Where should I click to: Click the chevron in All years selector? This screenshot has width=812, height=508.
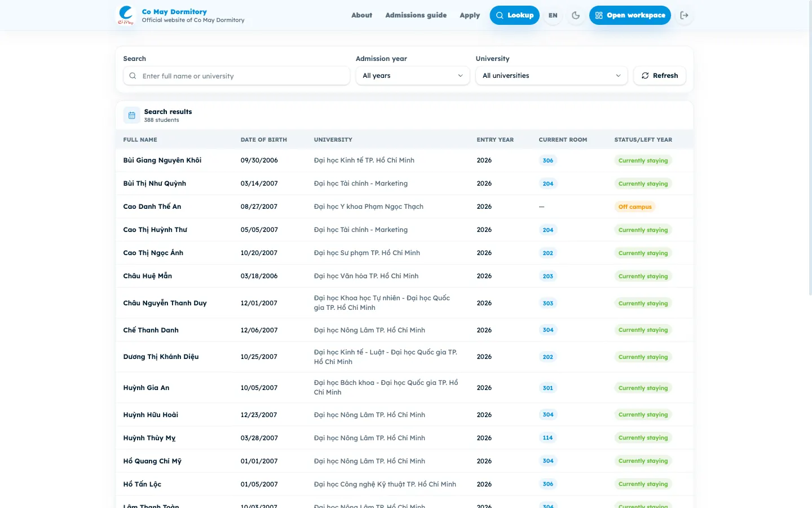[460, 76]
